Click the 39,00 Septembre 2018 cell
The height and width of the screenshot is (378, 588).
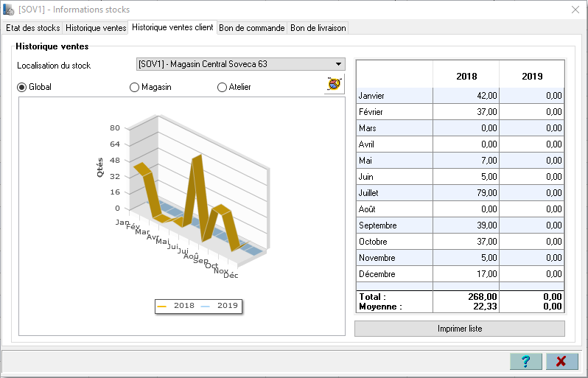tap(466, 225)
